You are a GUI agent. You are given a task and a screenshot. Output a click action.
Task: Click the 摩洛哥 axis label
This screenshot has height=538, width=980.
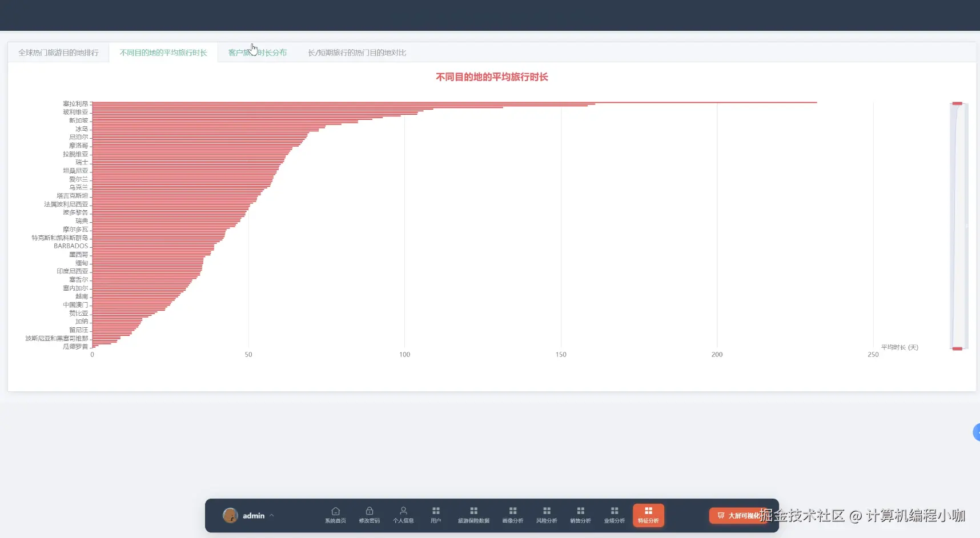coord(79,146)
